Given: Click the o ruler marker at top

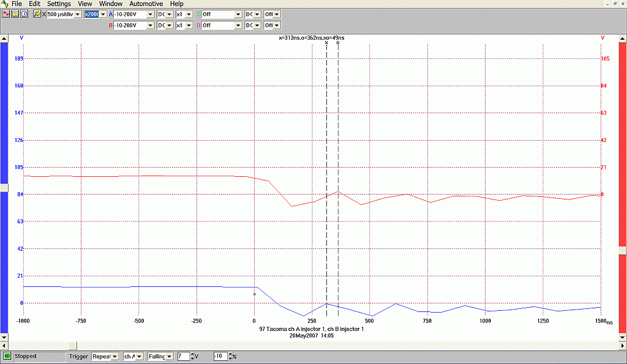Looking at the screenshot, I should click(338, 43).
